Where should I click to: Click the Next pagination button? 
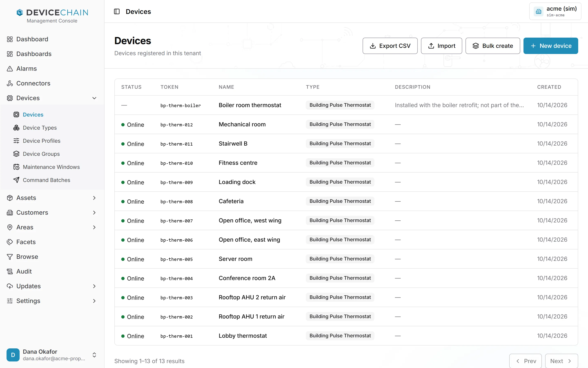561,361
